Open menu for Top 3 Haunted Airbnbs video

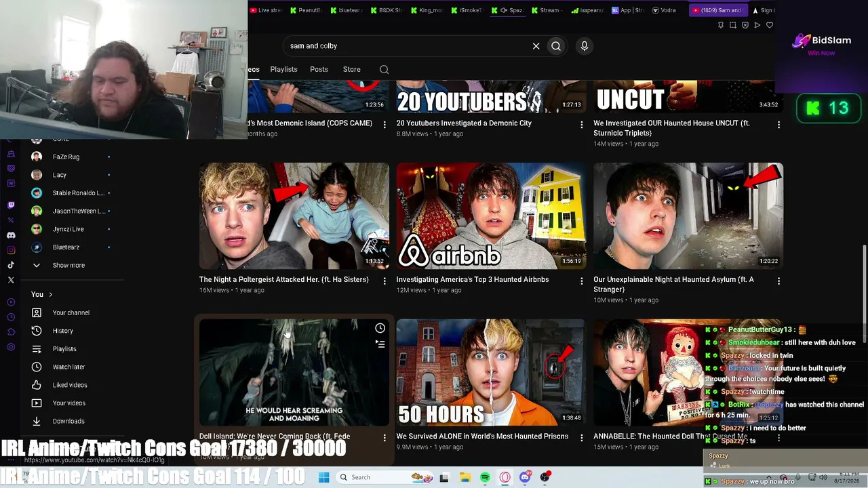point(581,281)
